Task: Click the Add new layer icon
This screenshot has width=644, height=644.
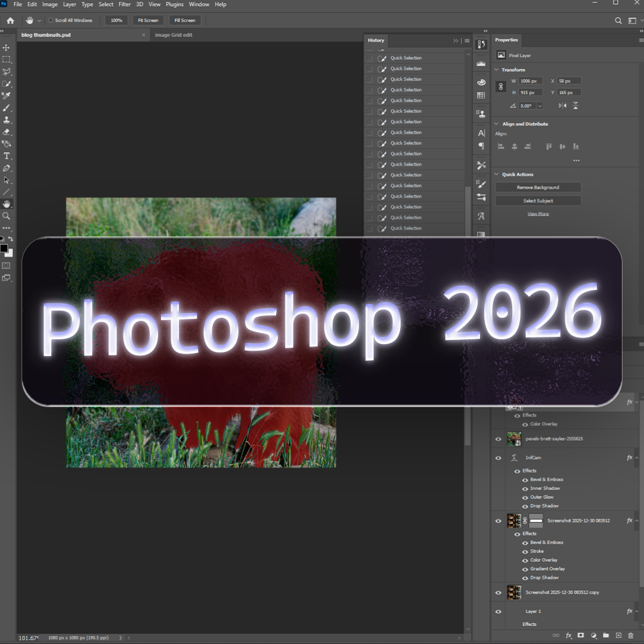Action: click(x=619, y=636)
